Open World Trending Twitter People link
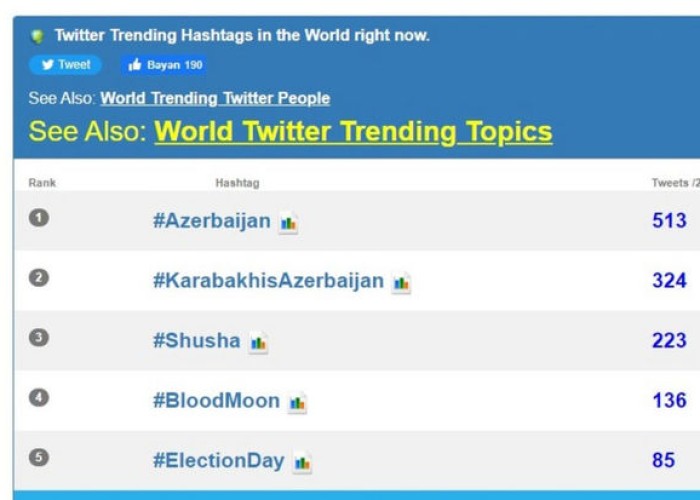 click(215, 98)
